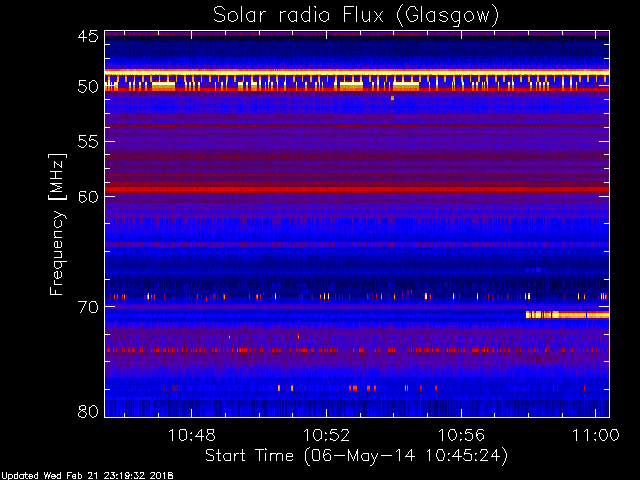Click the bright red band just above 60 MHz
The image size is (640, 480).
click(357, 189)
